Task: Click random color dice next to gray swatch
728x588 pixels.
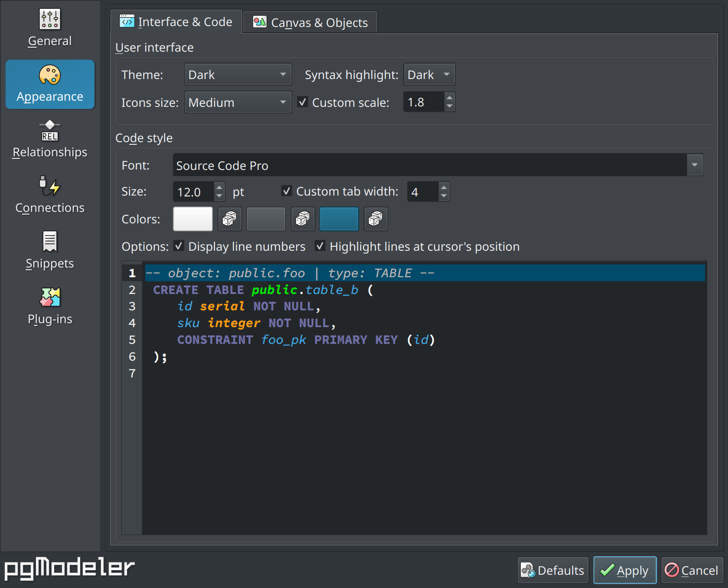Action: 303,219
